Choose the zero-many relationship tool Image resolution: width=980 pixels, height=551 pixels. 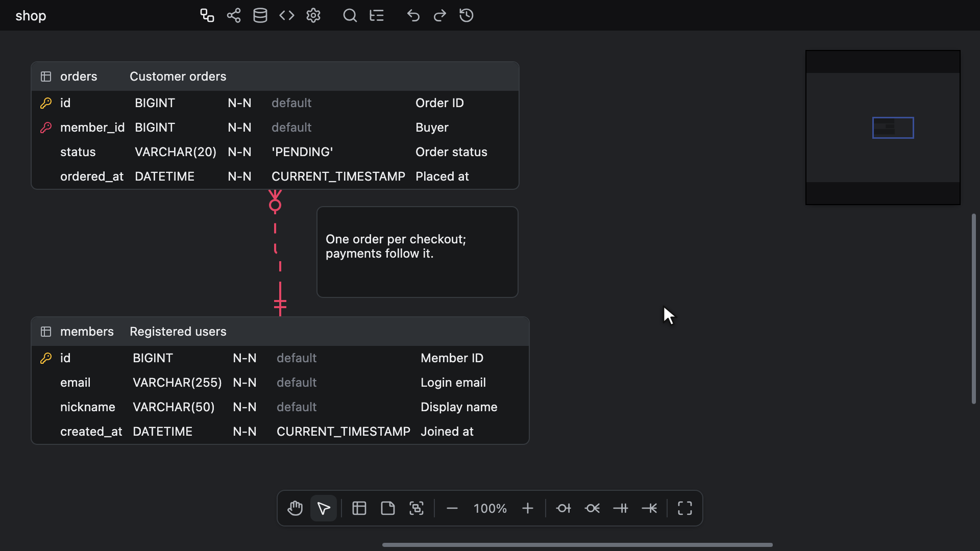(x=592, y=508)
